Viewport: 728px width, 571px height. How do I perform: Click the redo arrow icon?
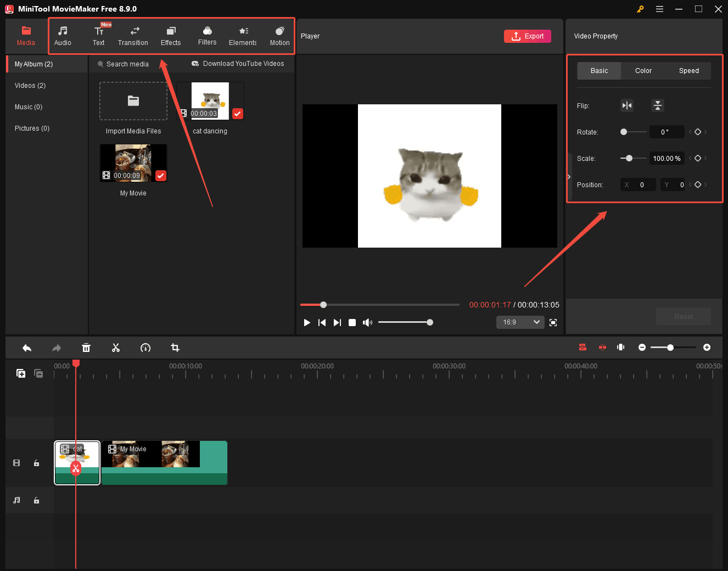coord(57,348)
